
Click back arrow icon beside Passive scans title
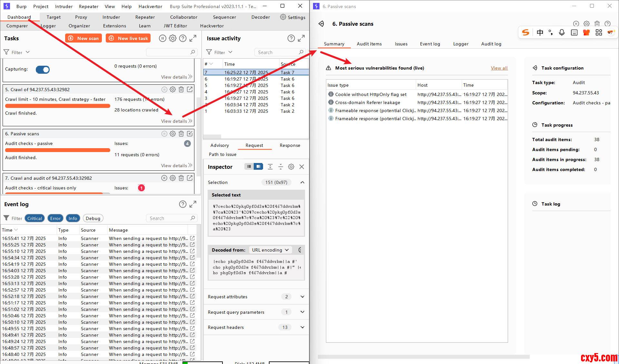(x=321, y=24)
